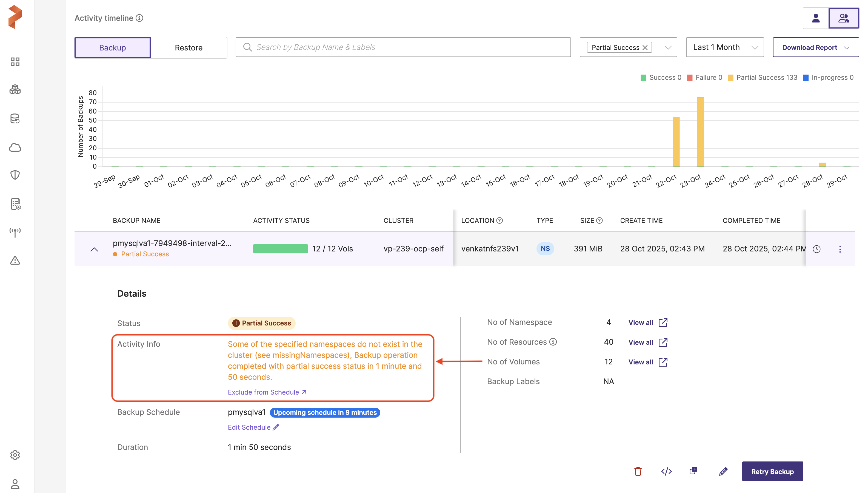Open the backup JSON code view icon
The width and height of the screenshot is (868, 493).
(666, 471)
